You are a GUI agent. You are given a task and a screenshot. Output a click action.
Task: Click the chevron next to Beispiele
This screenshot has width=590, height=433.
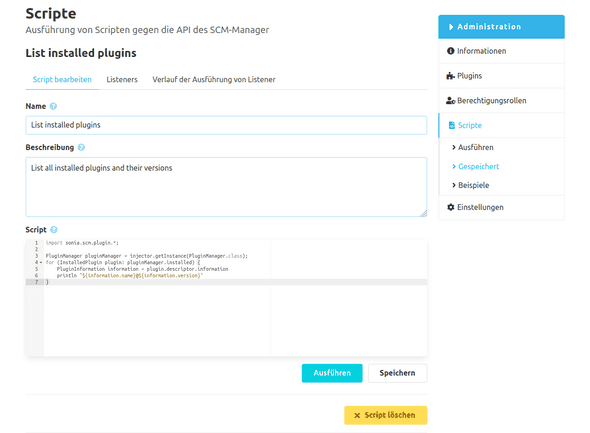454,185
